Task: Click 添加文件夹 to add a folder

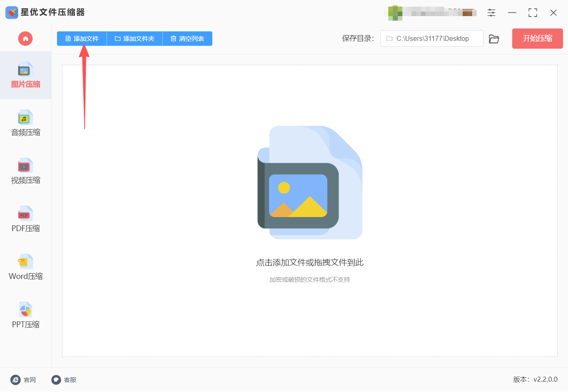Action: [x=134, y=38]
